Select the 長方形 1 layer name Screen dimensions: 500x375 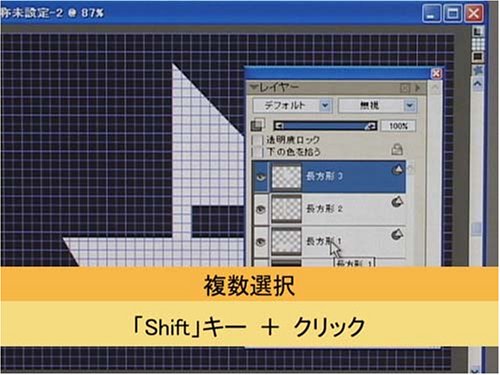(x=324, y=241)
